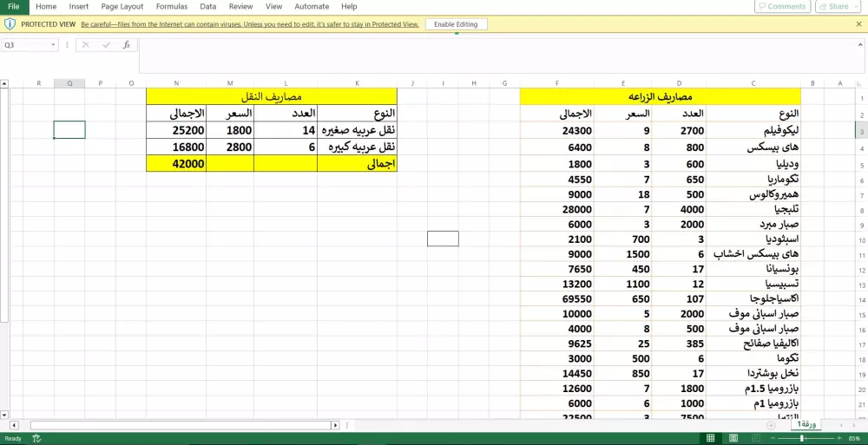The image size is (868, 445).
Task: Click the Name Box showing Q3
Action: point(25,45)
